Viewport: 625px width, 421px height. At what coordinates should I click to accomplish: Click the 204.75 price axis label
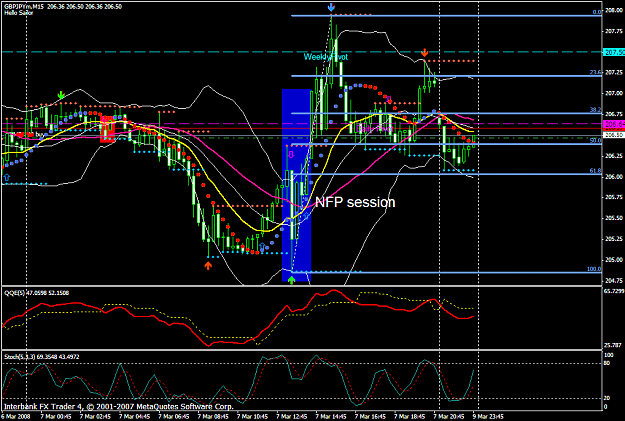[614, 280]
